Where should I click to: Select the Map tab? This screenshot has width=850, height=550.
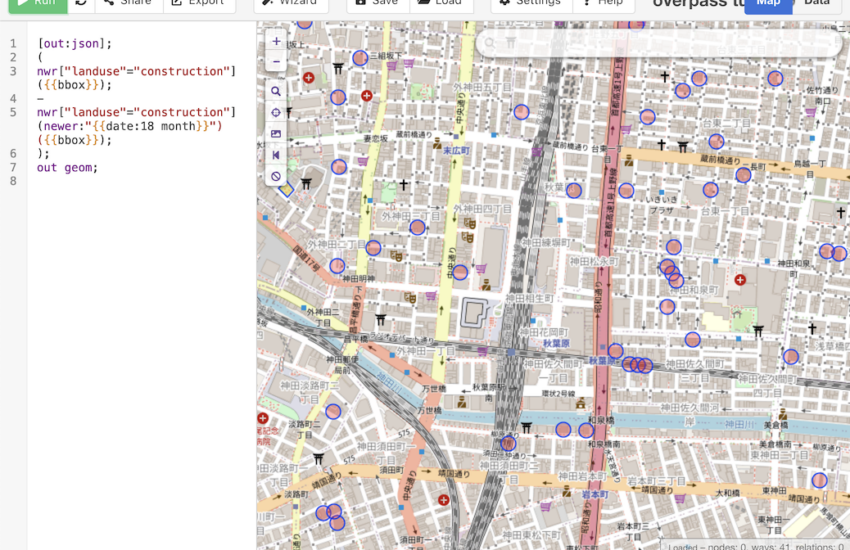coord(768,3)
